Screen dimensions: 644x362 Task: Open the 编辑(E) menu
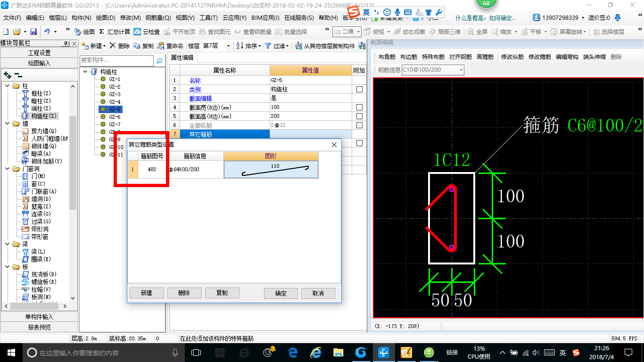[35, 18]
